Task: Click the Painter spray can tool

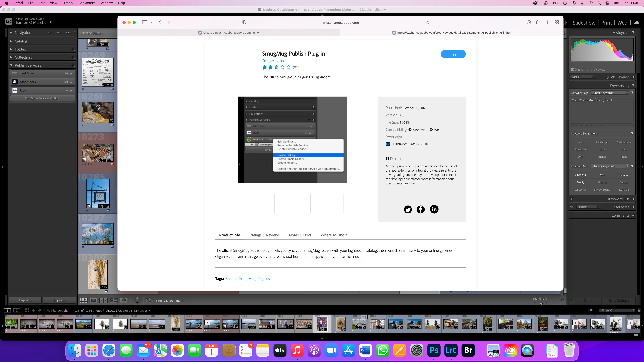Action: (137, 300)
